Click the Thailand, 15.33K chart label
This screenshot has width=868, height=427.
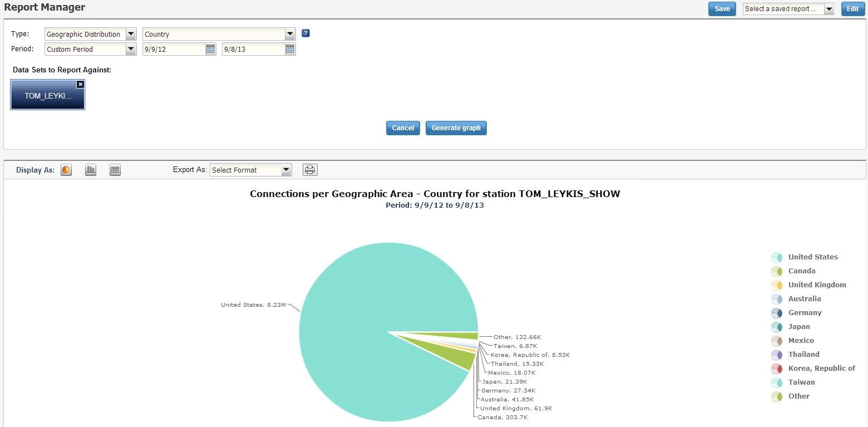click(x=517, y=364)
